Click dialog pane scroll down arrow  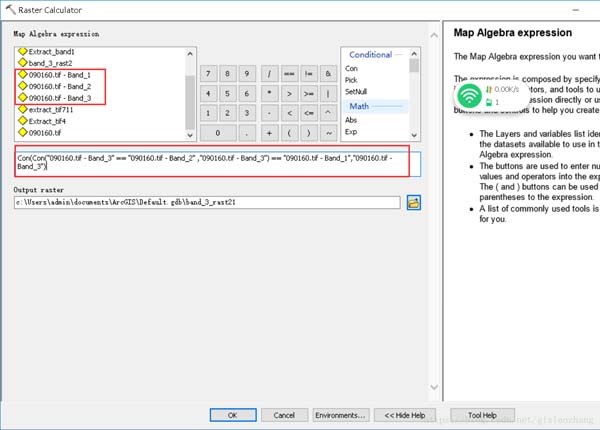(x=434, y=387)
